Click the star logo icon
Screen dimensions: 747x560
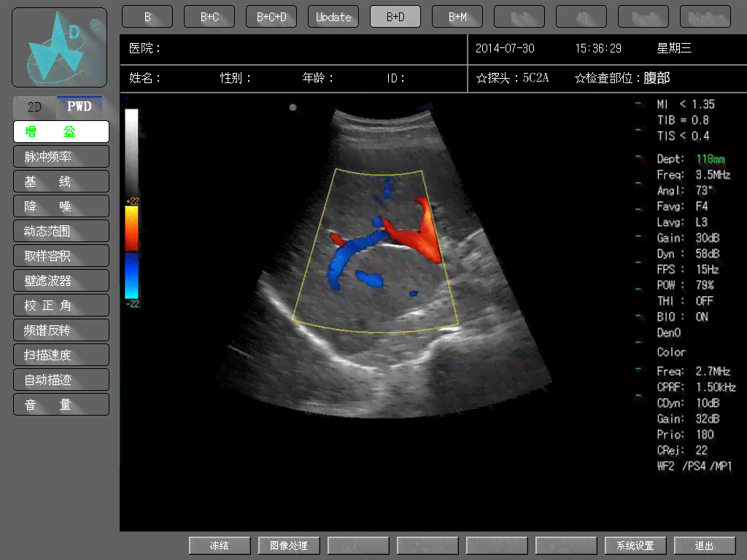(x=60, y=47)
